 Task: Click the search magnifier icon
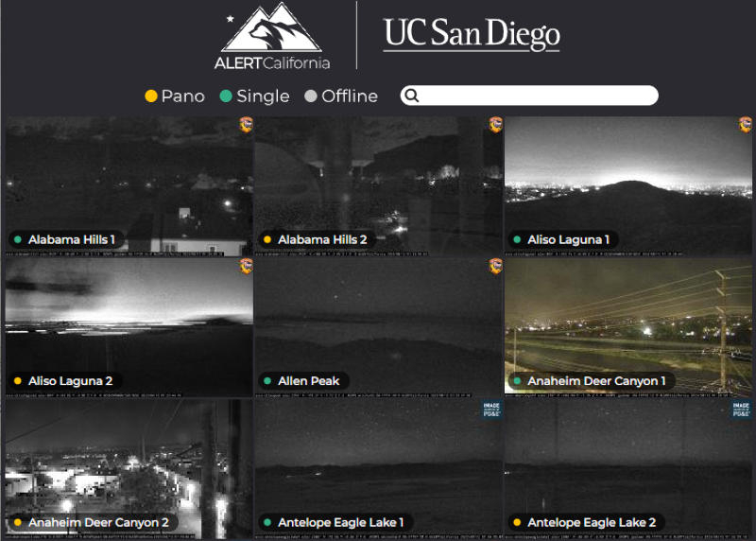point(412,96)
